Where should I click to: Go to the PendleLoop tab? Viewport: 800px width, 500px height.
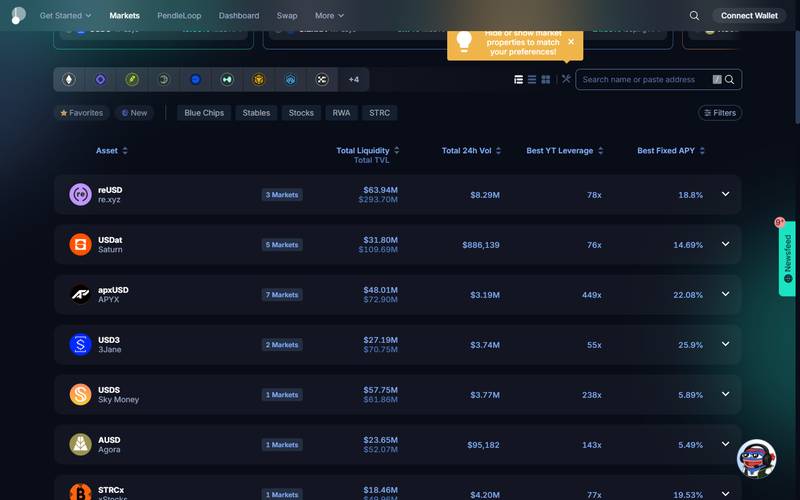(179, 16)
